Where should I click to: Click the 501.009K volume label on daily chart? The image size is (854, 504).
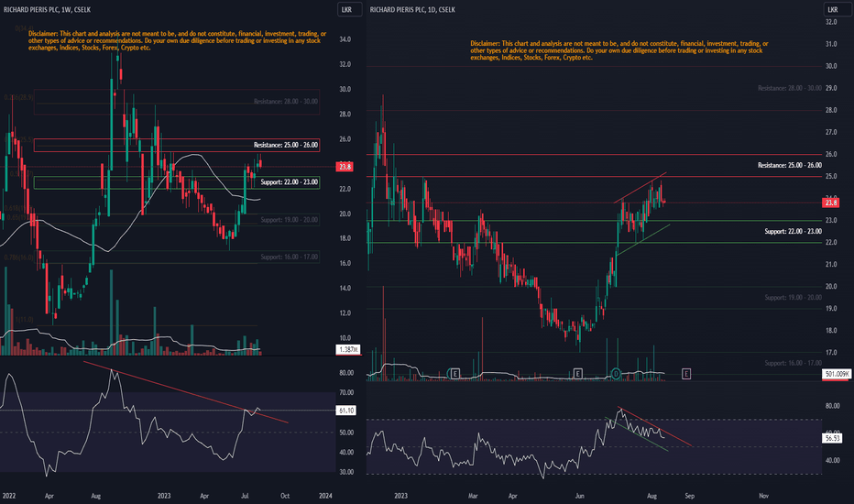pyautogui.click(x=837, y=374)
